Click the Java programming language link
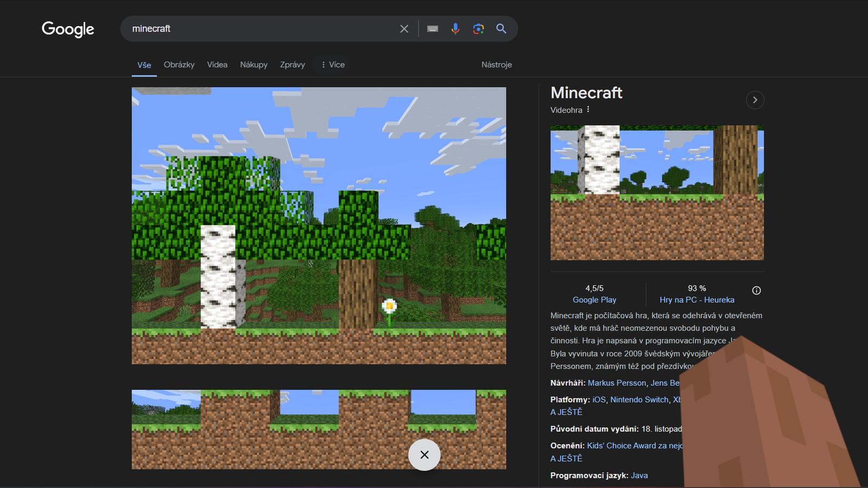Viewport: 868px width, 488px height. [x=639, y=475]
